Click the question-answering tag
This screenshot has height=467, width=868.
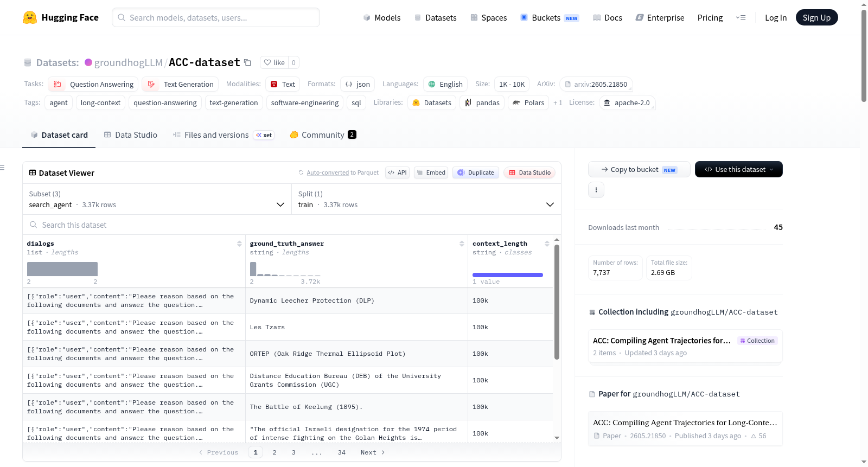[165, 103]
